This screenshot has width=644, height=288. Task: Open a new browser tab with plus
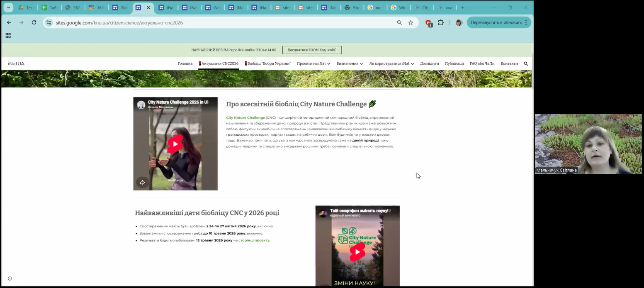(x=463, y=7)
